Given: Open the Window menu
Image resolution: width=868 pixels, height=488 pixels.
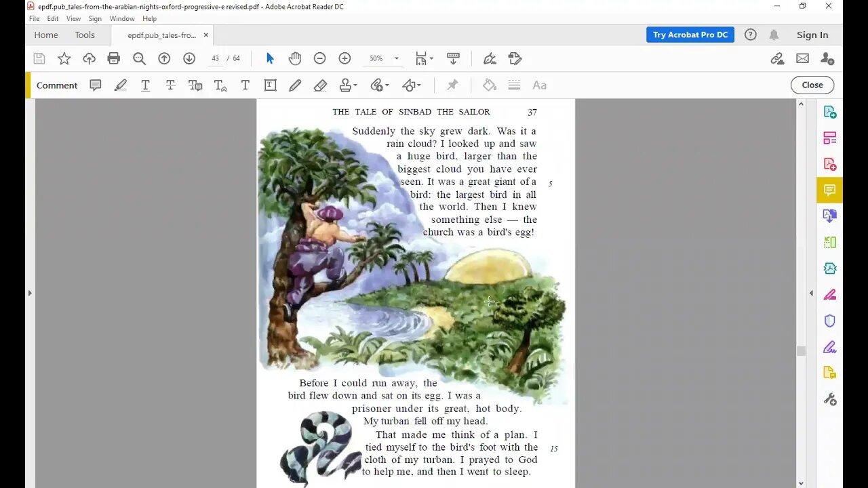Looking at the screenshot, I should (122, 19).
